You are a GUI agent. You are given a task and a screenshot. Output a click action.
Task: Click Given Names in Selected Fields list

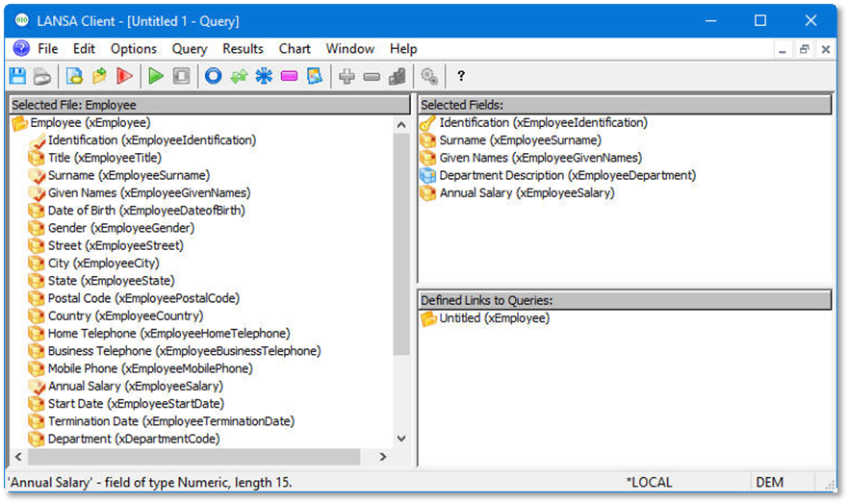(x=540, y=158)
